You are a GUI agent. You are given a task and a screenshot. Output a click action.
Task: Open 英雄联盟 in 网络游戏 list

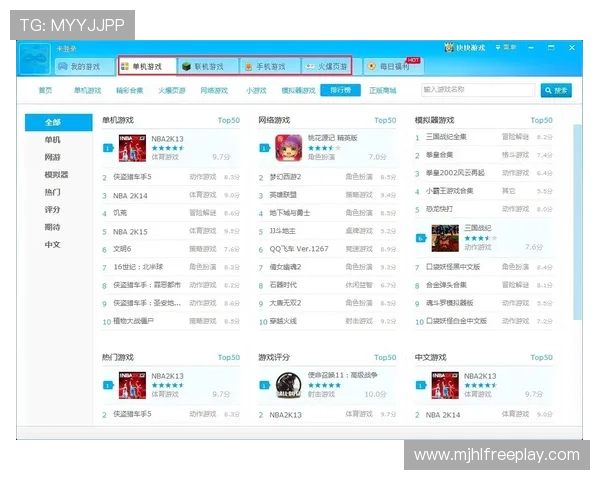point(327,195)
